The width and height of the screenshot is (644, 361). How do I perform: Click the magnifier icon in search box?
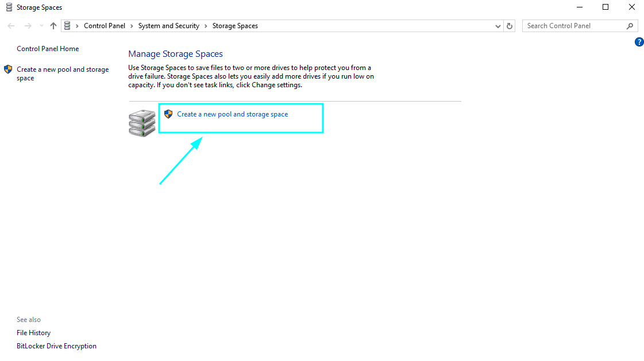(x=630, y=26)
